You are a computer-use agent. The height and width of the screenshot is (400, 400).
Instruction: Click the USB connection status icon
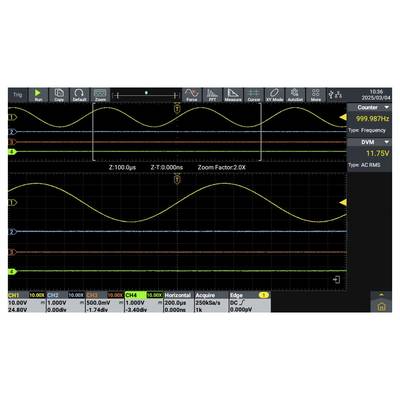click(331, 95)
